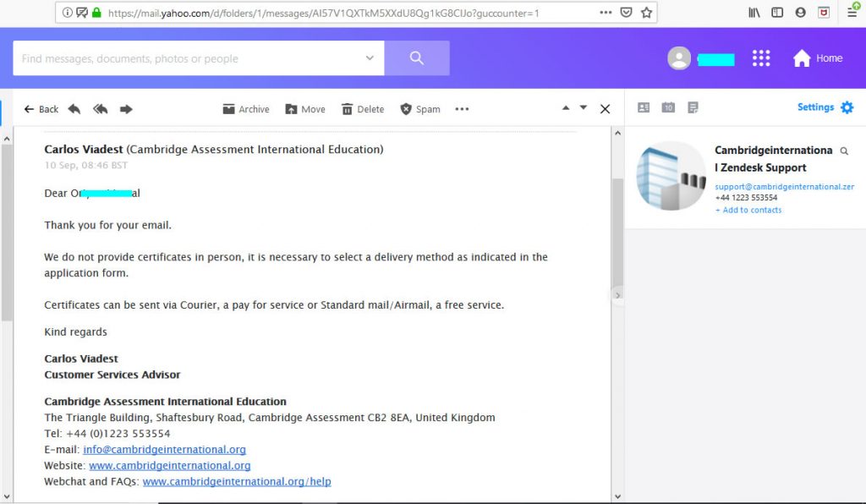Click the green padlock site security icon

pos(96,12)
